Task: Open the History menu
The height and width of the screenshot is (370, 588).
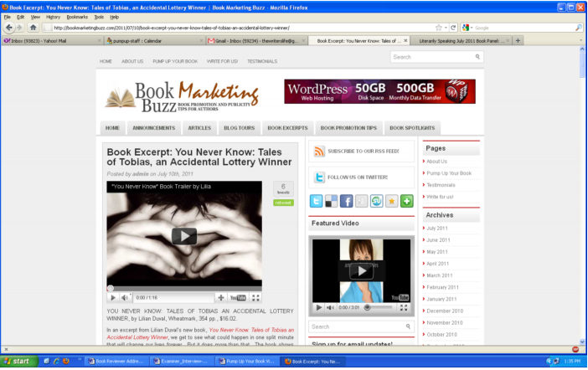Action: (x=53, y=17)
